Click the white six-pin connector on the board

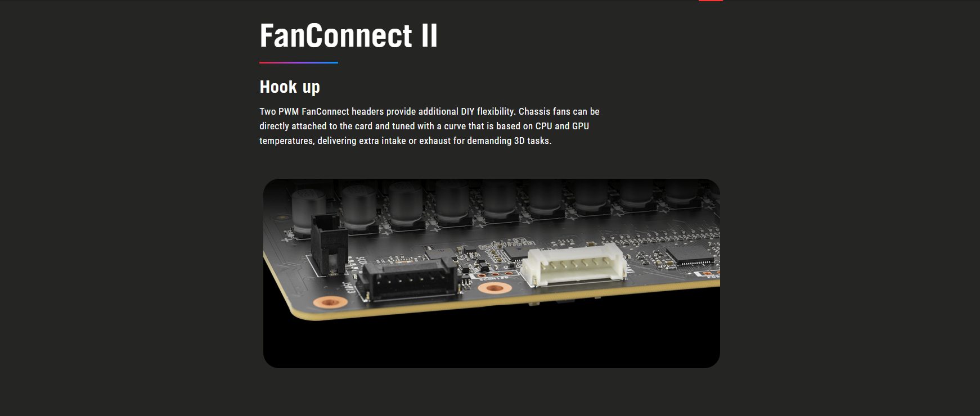(575, 264)
